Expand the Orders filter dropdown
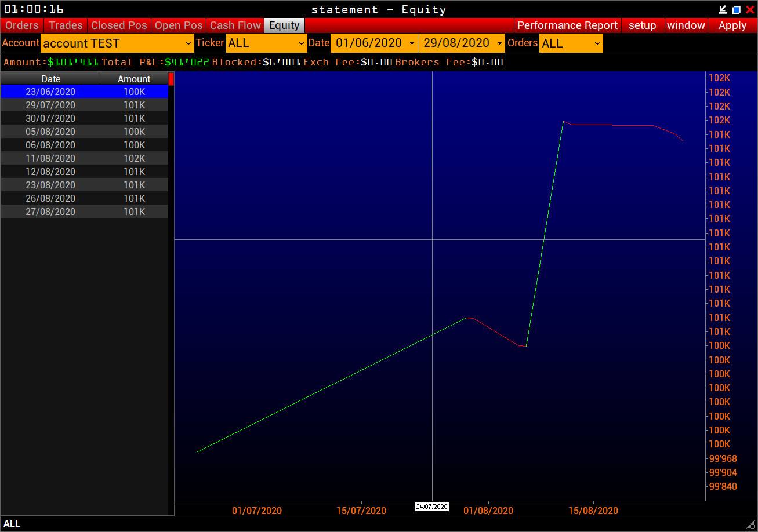This screenshot has width=758, height=532. tap(571, 43)
